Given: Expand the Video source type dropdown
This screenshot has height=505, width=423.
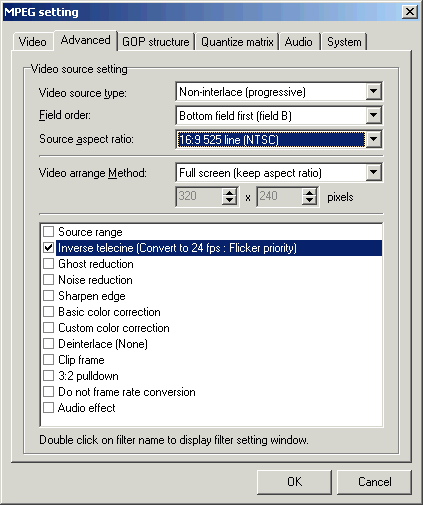Looking at the screenshot, I should [x=374, y=91].
